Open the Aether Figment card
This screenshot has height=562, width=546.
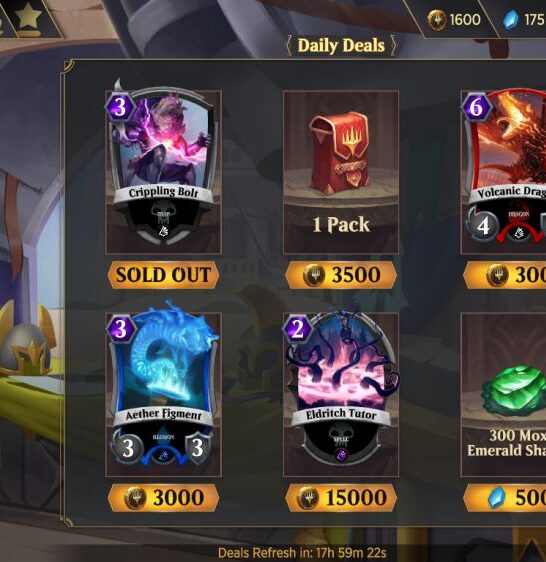[163, 391]
